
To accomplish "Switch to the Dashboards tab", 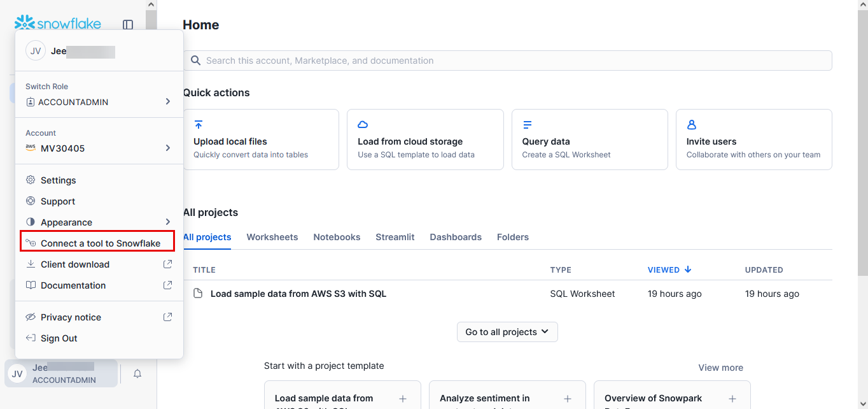I will (456, 237).
